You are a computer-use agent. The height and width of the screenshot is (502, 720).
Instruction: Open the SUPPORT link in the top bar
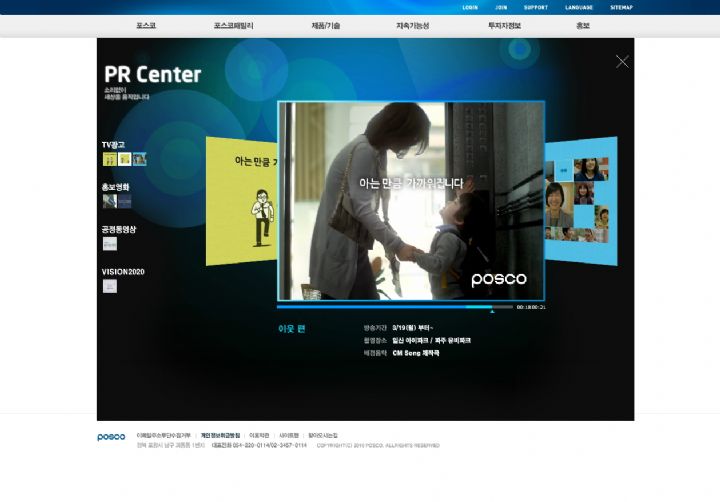(536, 7)
